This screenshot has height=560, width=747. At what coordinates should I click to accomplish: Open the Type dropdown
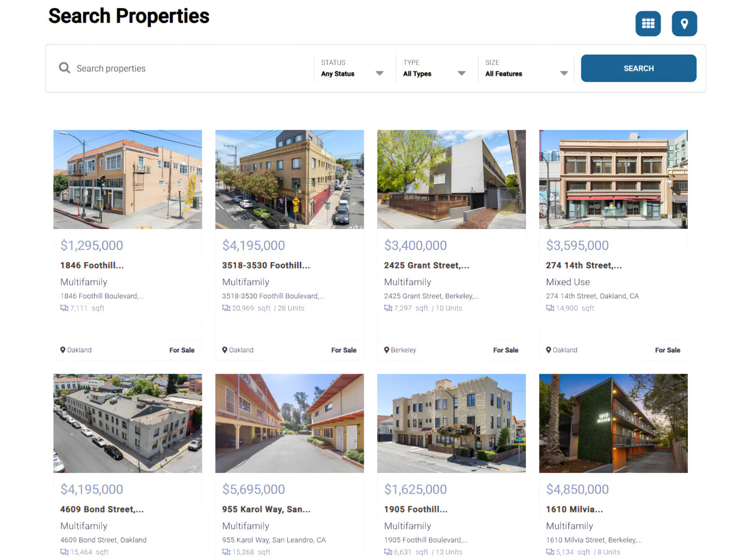click(x=435, y=68)
